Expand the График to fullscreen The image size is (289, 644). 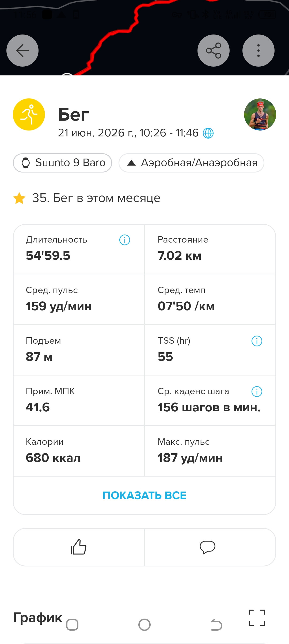point(257,618)
